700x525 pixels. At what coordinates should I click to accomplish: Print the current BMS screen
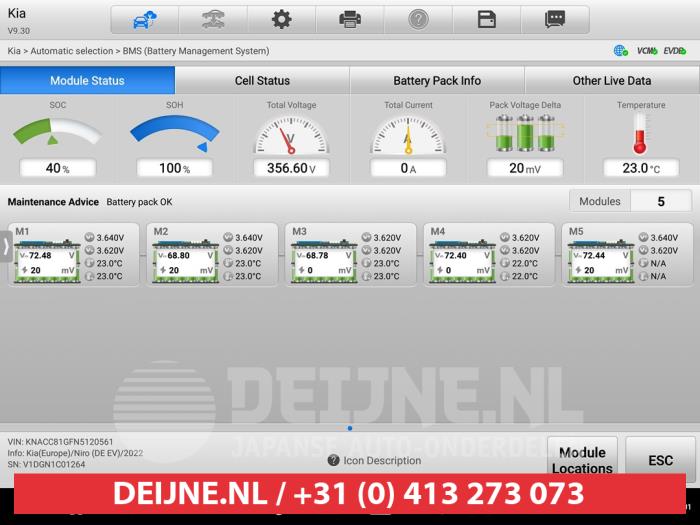pyautogui.click(x=350, y=20)
